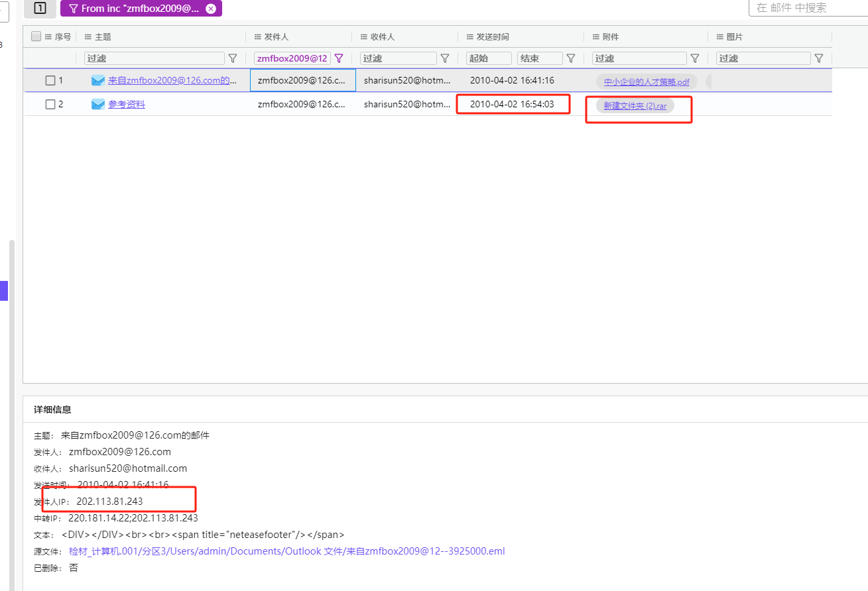Open the 新建文件夹 (2).rar attachment
Screen dimensions: 868x591
pyautogui.click(x=635, y=106)
